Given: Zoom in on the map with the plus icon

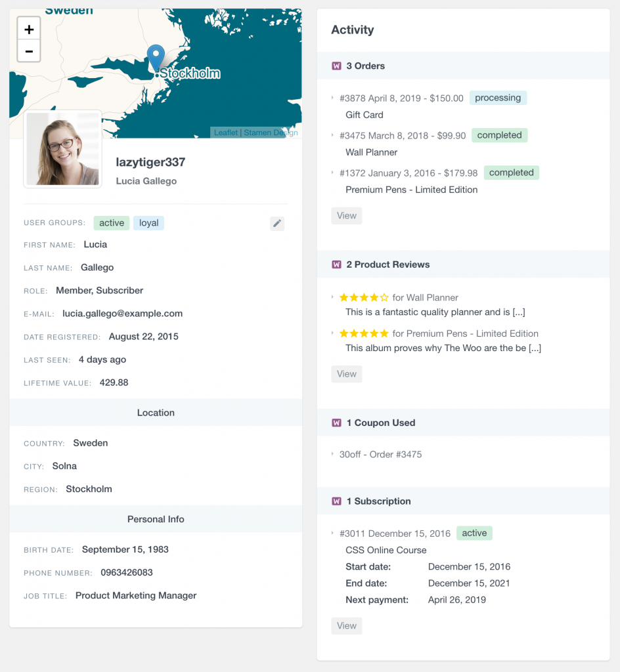Looking at the screenshot, I should click(28, 29).
